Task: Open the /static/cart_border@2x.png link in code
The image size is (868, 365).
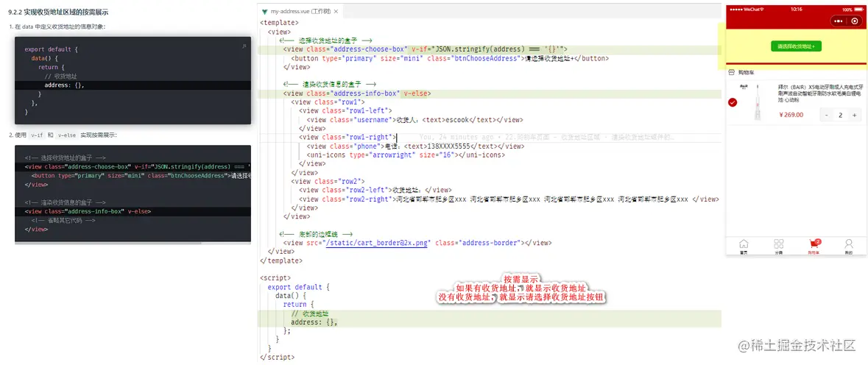Action: click(x=376, y=243)
